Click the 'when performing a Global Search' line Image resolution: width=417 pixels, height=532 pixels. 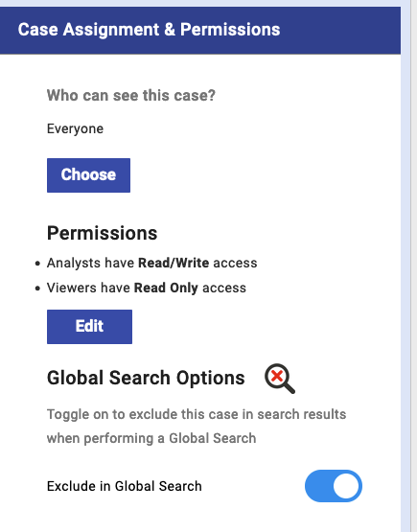coord(151,438)
